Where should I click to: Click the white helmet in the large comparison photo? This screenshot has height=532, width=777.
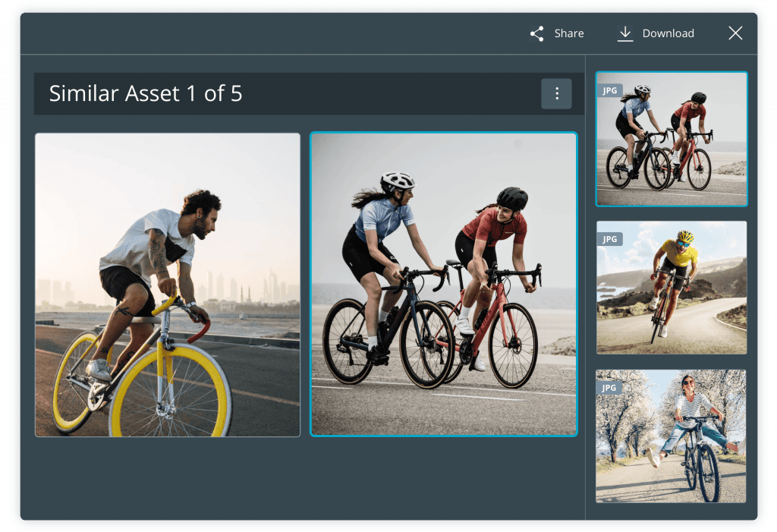397,181
